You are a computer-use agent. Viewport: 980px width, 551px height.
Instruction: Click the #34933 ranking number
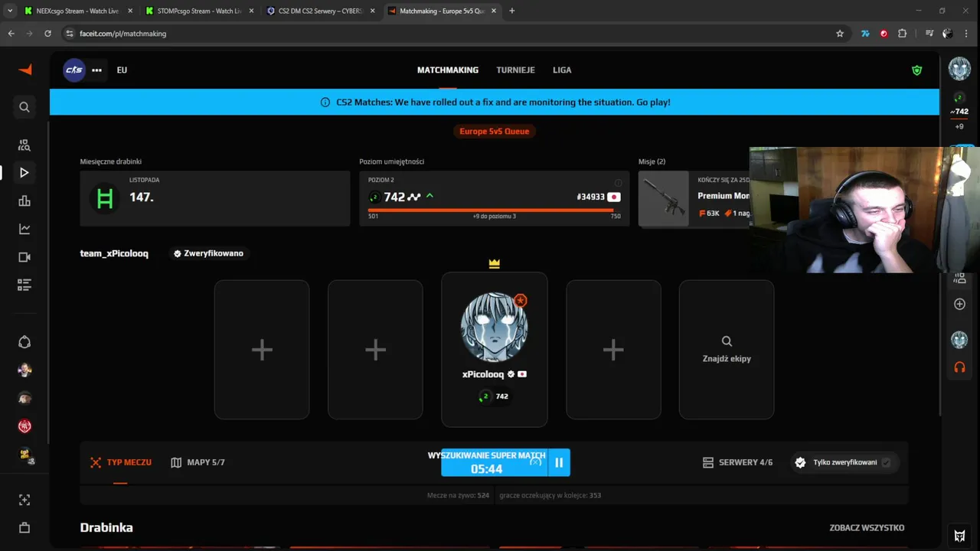click(x=591, y=197)
